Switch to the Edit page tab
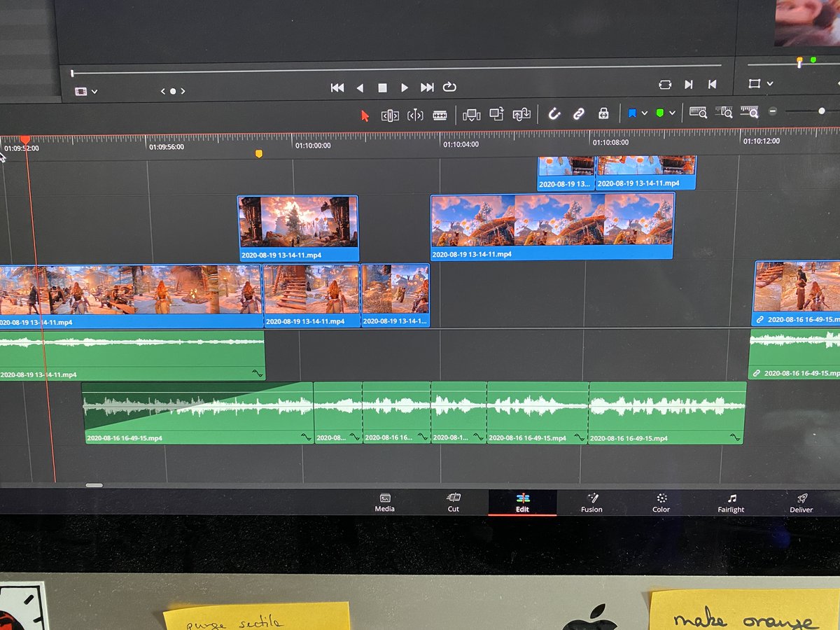 pos(522,503)
